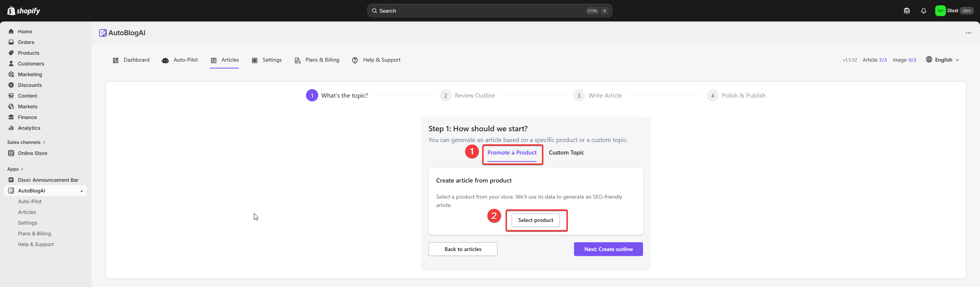Click the globe language icon

(x=929, y=59)
